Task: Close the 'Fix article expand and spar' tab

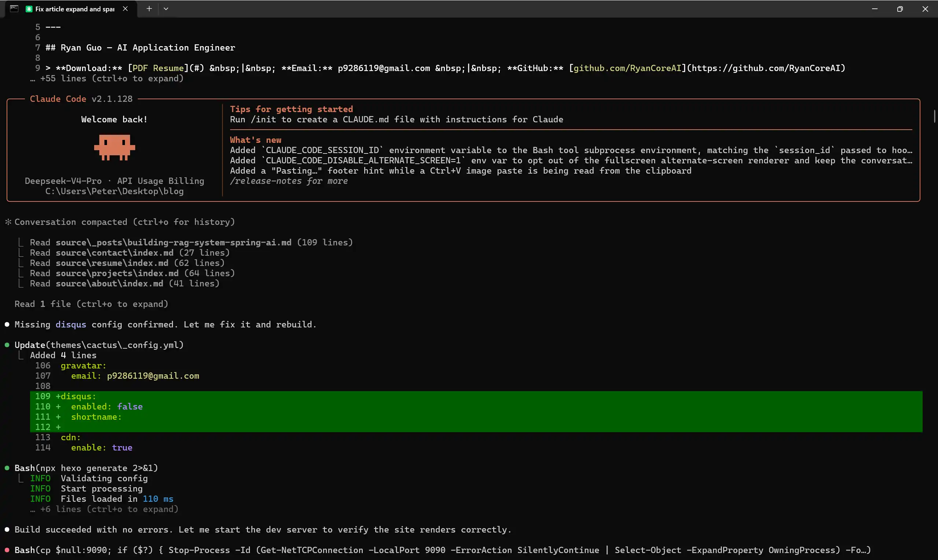Action: [x=125, y=9]
